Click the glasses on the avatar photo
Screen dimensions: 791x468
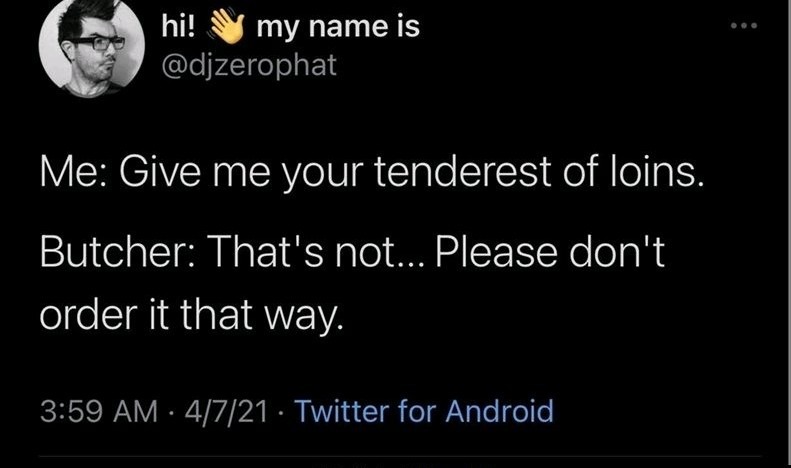(x=96, y=43)
